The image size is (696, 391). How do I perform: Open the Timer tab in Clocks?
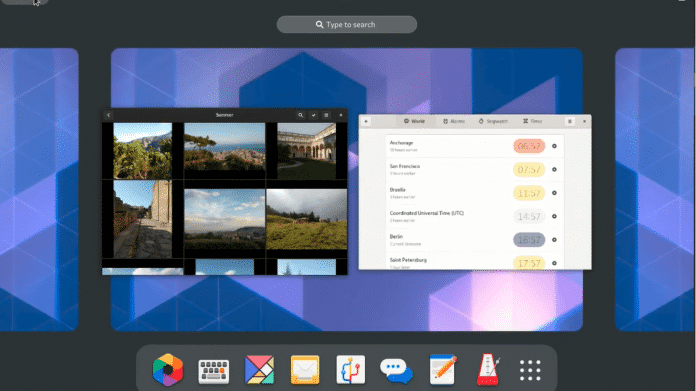pyautogui.click(x=532, y=121)
